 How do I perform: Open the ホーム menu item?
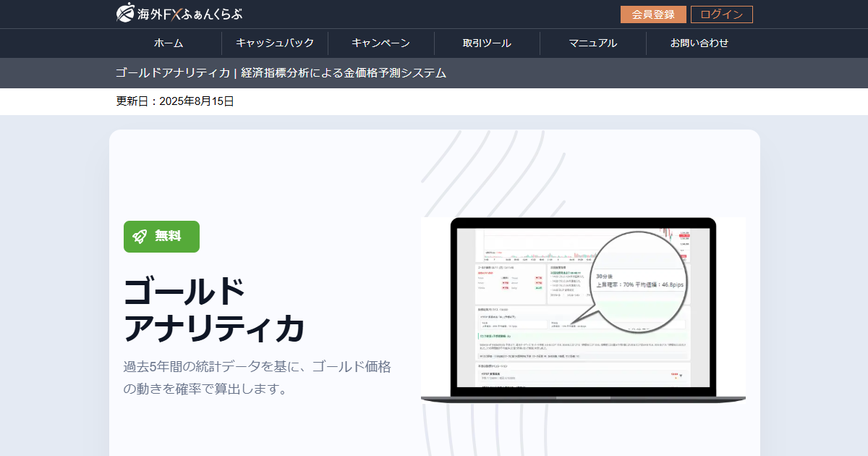(168, 43)
